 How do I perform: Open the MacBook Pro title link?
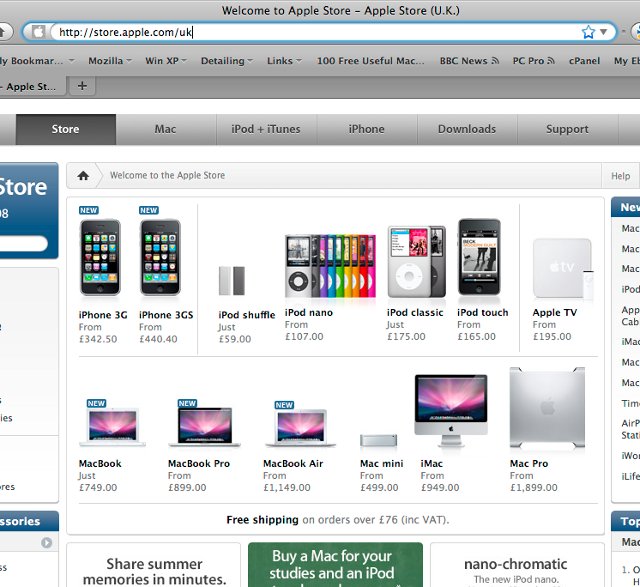(x=199, y=464)
